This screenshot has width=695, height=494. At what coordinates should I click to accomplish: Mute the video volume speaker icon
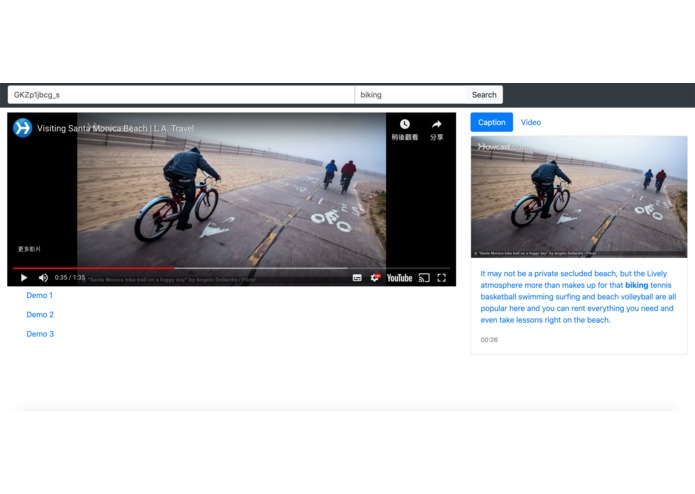[43, 278]
